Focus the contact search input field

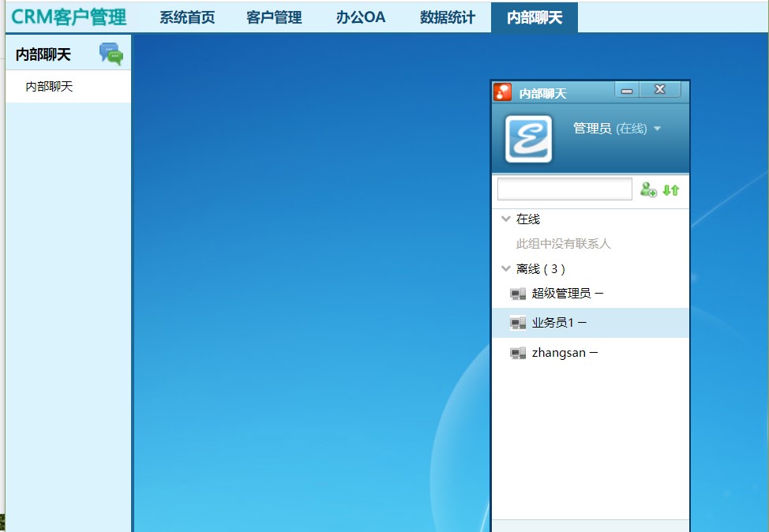565,189
